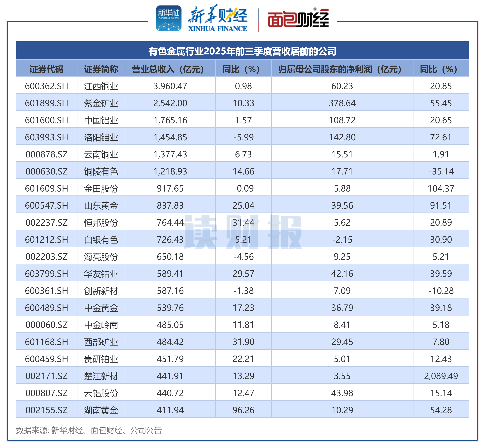The height and width of the screenshot is (448, 485).
Task: Click the 湖南黄金 row at table bottom
Action: (x=101, y=410)
